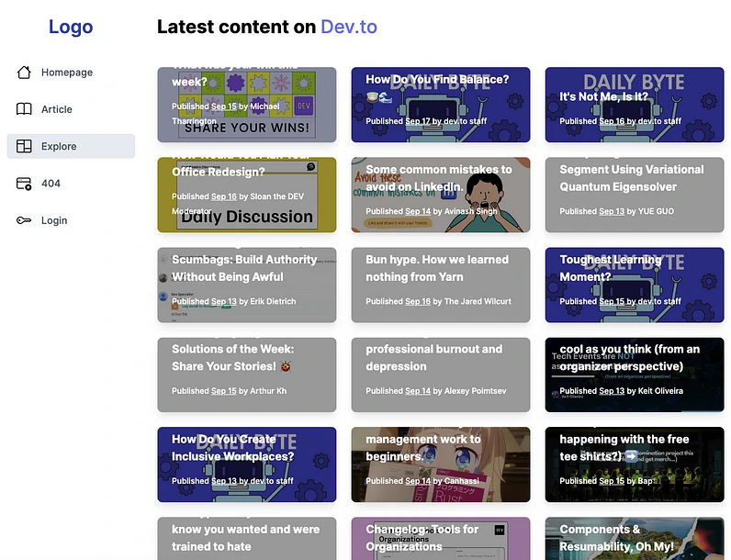This screenshot has width=731, height=560.
Task: Open 'How Do You Find Balance?' card
Action: point(441,105)
